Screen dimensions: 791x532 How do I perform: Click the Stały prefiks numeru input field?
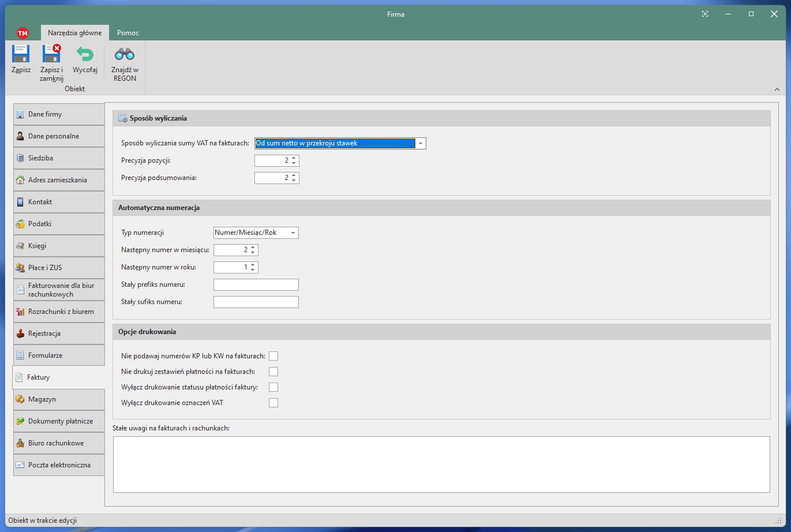pos(256,285)
